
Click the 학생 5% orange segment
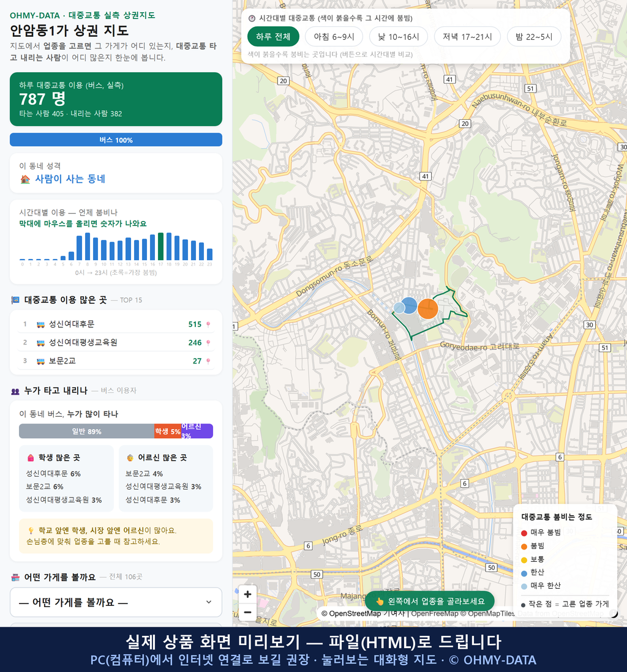168,431
